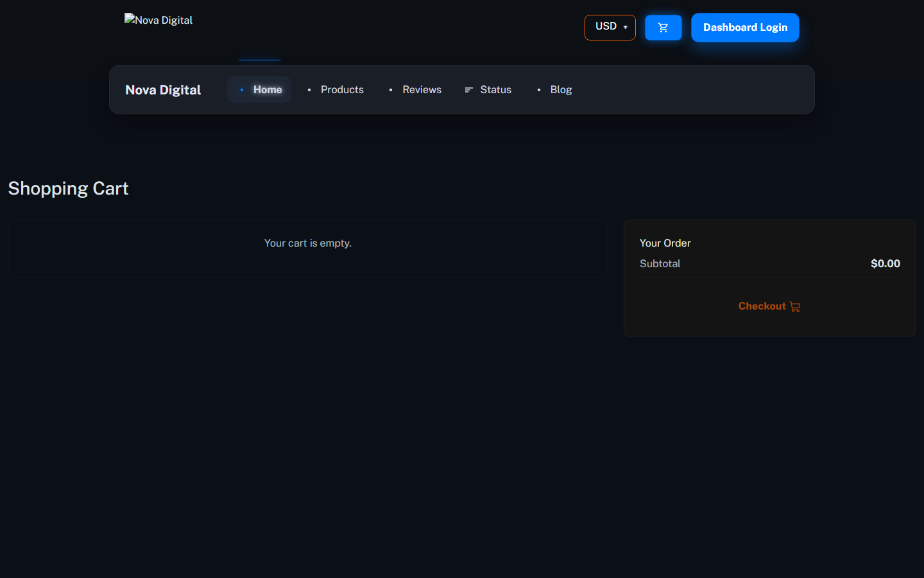Click the Shopping Cart heading
The height and width of the screenshot is (578, 924).
click(68, 188)
